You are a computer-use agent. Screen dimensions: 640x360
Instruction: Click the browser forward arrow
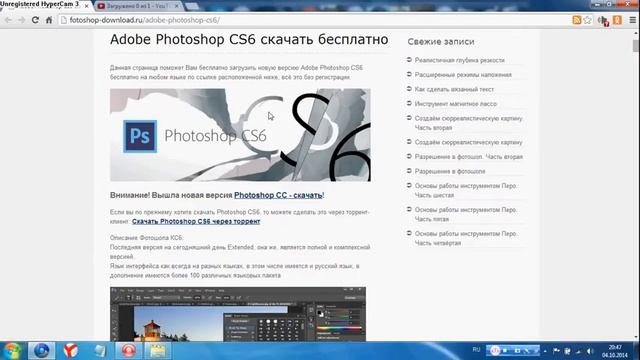(22, 20)
